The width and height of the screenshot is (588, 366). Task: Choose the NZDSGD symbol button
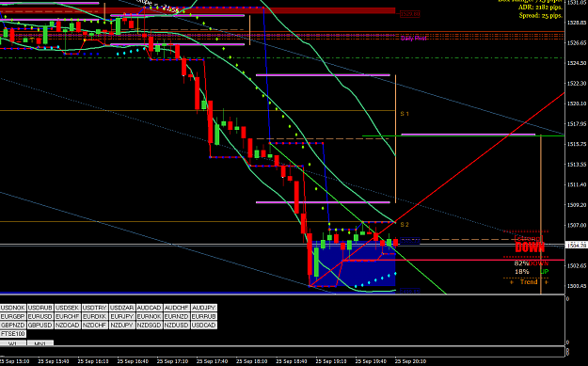click(150, 326)
